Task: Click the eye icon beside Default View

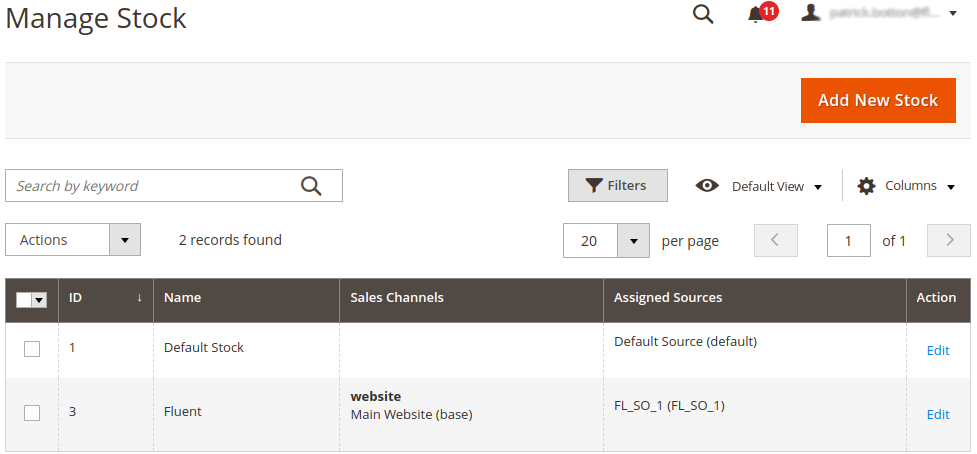Action: click(x=707, y=186)
